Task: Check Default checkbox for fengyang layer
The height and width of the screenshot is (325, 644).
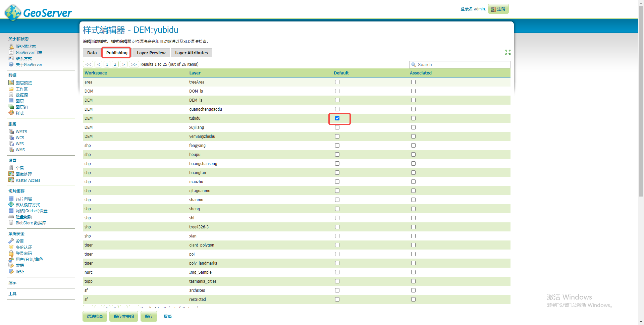Action: 337,146
